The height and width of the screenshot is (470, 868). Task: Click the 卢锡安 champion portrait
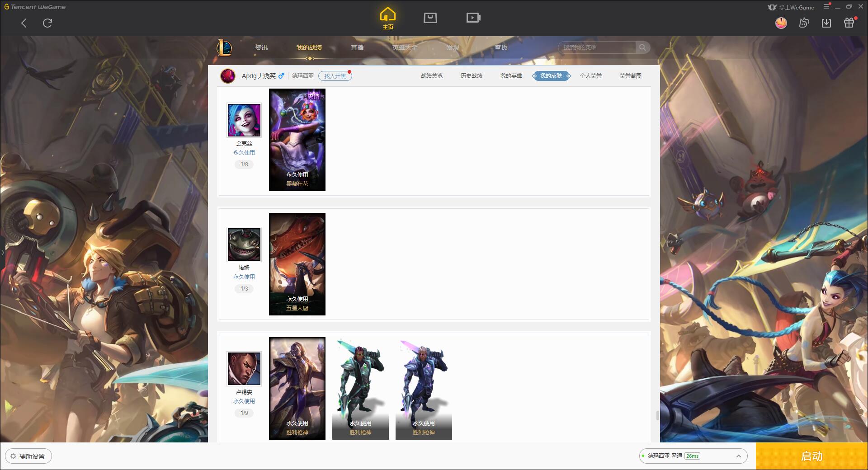244,369
